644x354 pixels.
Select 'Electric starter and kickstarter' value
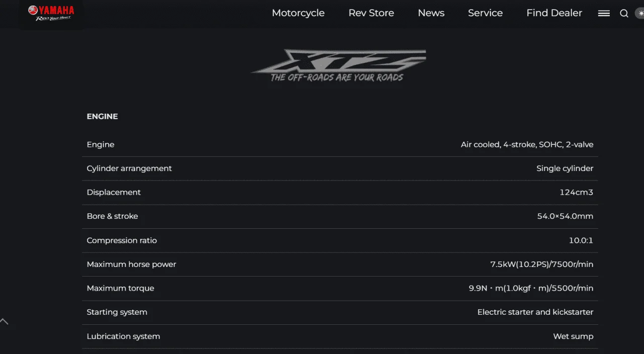tap(535, 312)
